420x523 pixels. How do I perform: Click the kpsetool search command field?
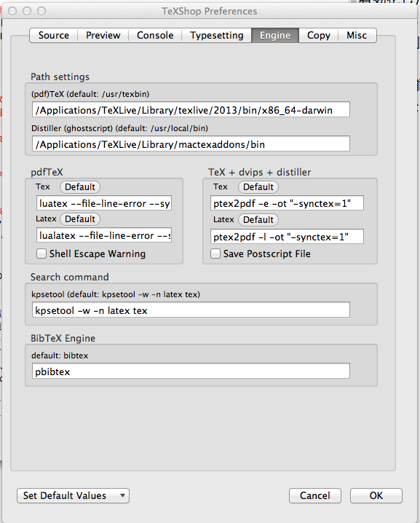click(191, 310)
